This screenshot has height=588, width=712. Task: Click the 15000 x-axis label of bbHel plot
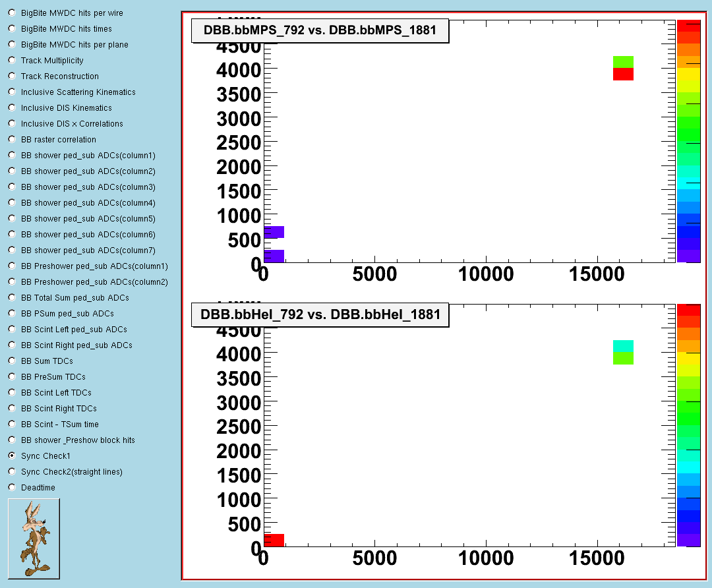[597, 558]
